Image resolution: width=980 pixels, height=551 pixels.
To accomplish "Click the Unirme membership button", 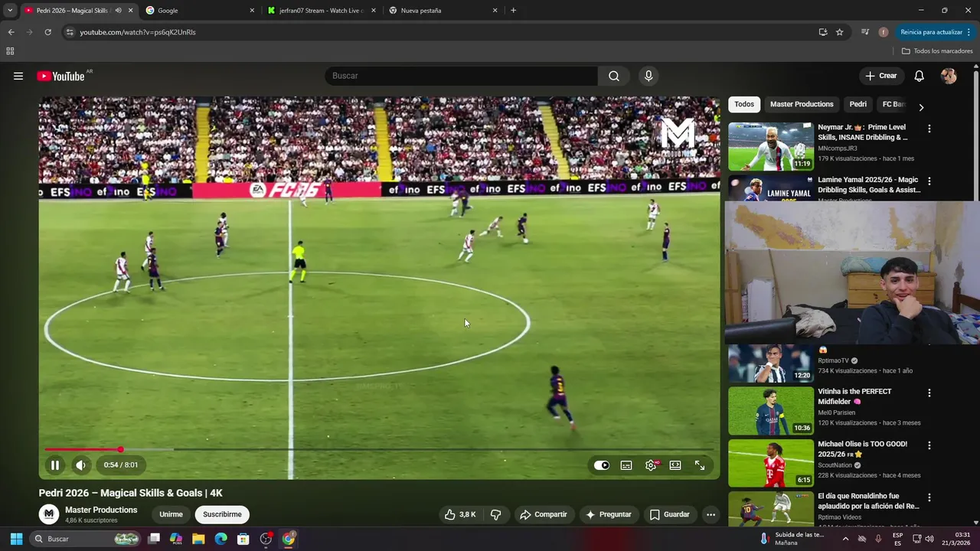I will click(171, 514).
